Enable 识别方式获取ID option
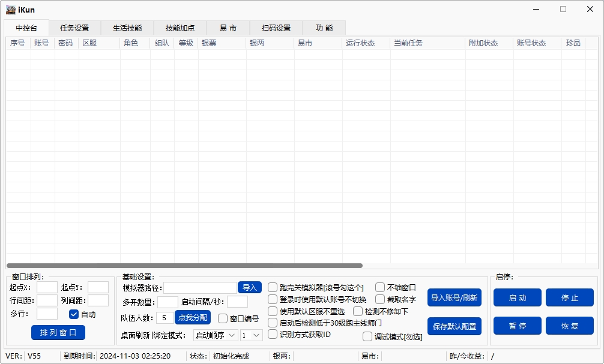This screenshot has width=604, height=364. tap(273, 335)
